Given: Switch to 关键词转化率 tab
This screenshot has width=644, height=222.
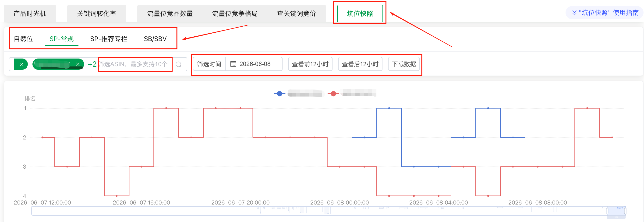Looking at the screenshot, I should coord(96,14).
